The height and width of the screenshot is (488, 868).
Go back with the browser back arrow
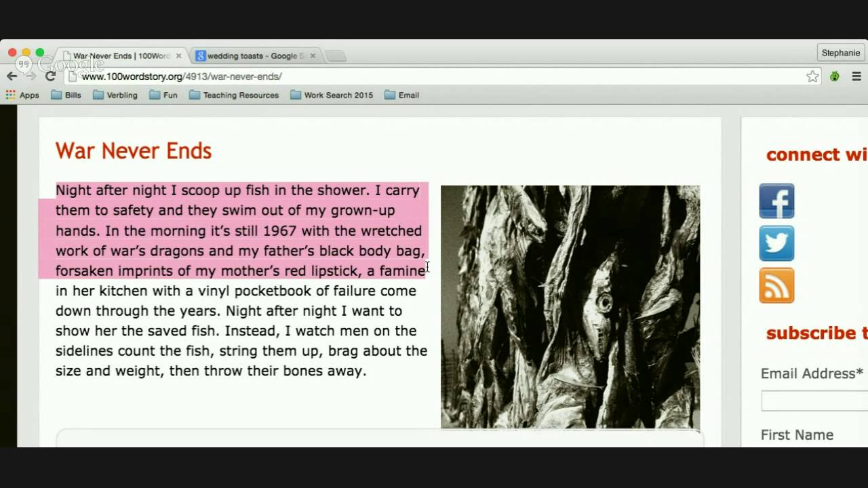pyautogui.click(x=12, y=76)
